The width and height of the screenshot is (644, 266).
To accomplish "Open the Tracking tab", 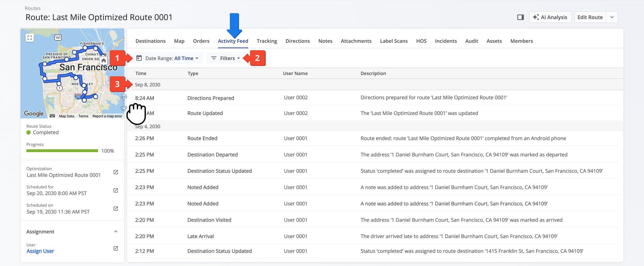I will 267,41.
